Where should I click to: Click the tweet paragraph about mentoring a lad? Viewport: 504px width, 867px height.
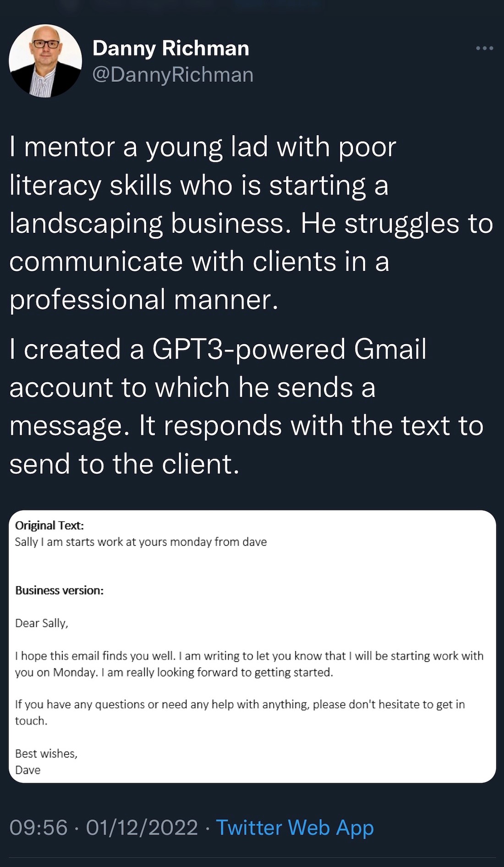pyautogui.click(x=251, y=223)
